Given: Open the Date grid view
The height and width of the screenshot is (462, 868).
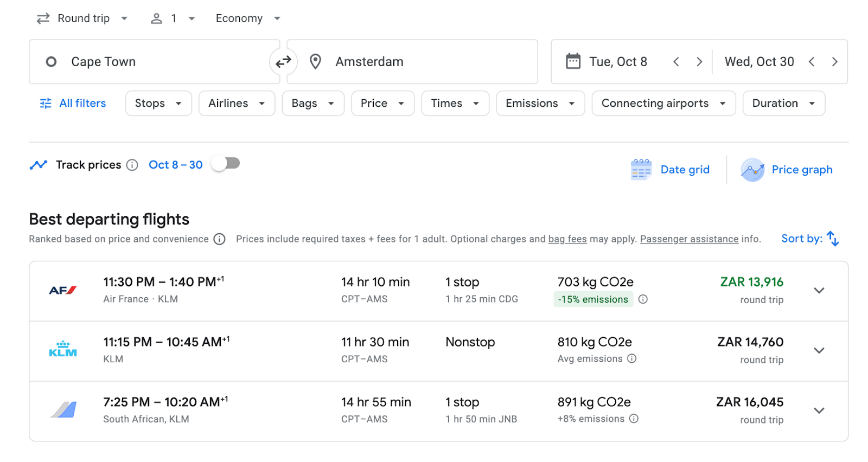Looking at the screenshot, I should coord(671,170).
